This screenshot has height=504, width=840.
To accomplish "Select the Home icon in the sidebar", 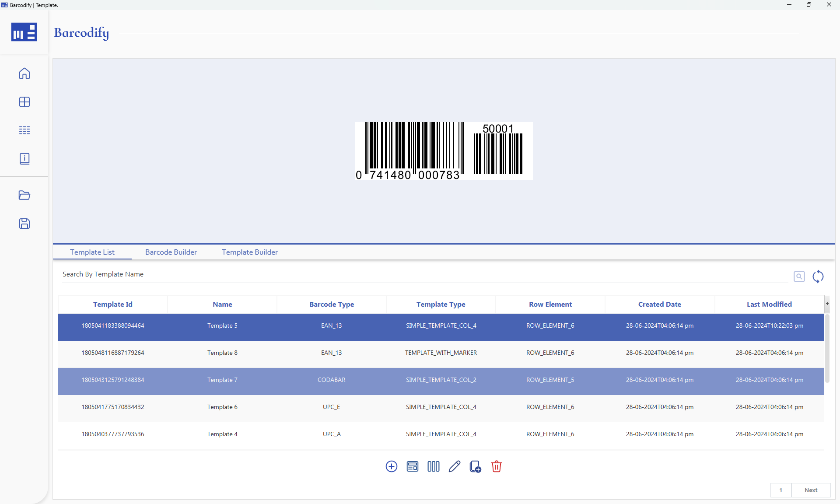I will pos(24,73).
